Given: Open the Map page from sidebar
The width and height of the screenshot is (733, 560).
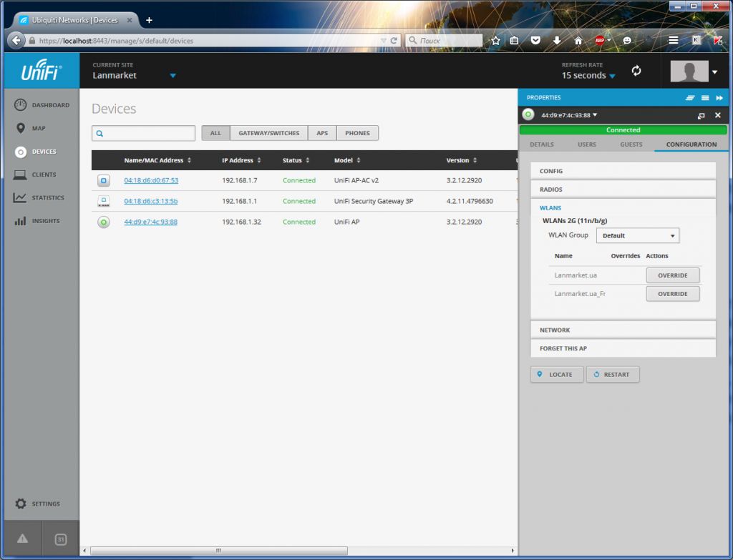Looking at the screenshot, I should coord(21,129).
